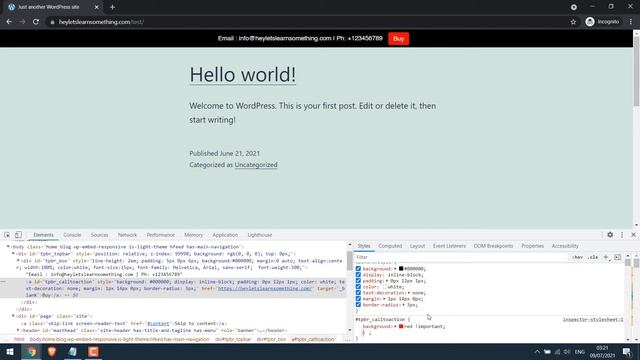
Task: Click the inspect element picker icon
Action: (7, 235)
